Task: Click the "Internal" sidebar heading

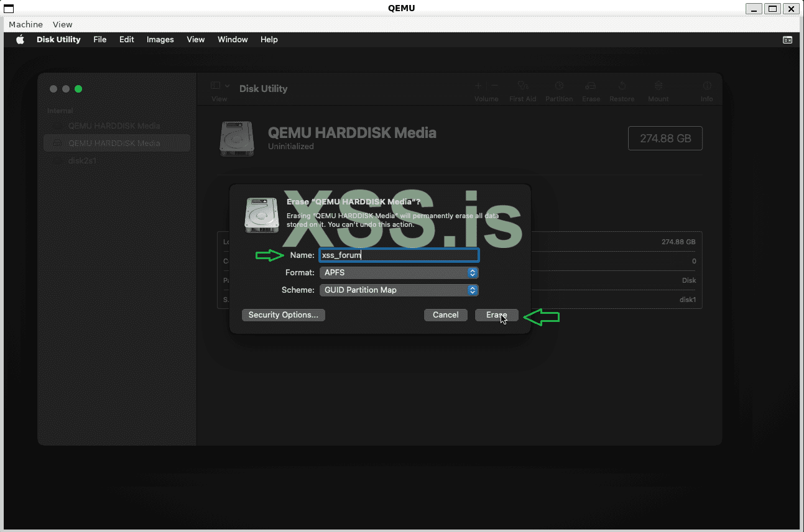Action: tap(60, 111)
